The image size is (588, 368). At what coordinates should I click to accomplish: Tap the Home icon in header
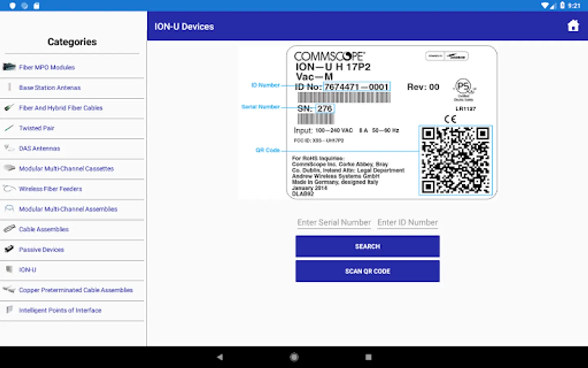tap(573, 26)
